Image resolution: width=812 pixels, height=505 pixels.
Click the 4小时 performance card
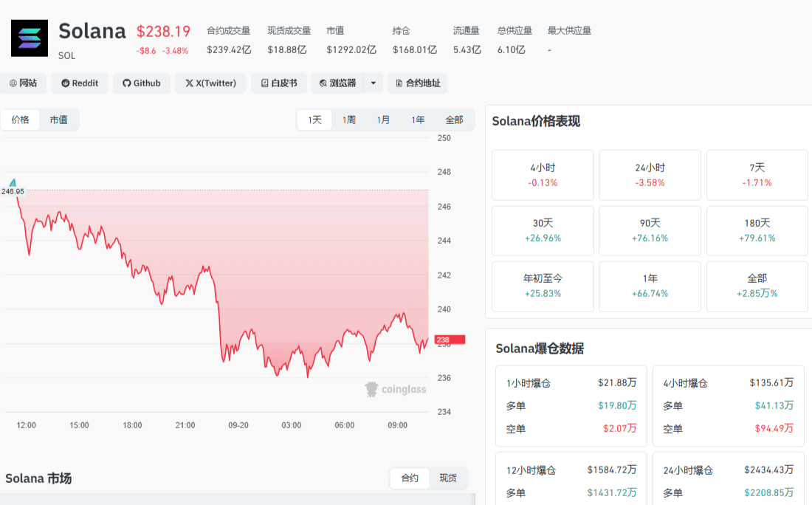pos(543,175)
